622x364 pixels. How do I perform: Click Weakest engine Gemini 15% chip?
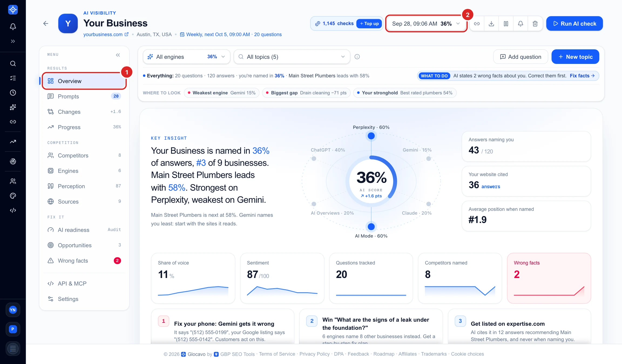click(x=222, y=93)
